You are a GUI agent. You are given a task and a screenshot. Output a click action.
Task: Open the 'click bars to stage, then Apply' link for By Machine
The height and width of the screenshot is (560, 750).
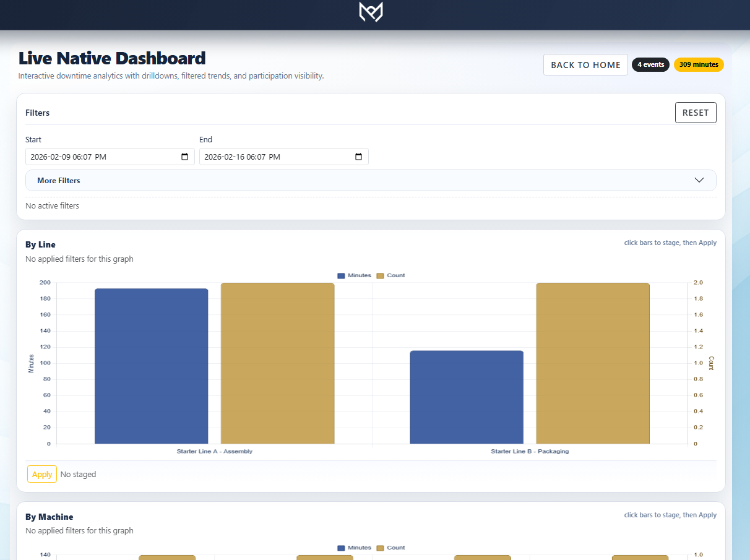click(x=670, y=515)
